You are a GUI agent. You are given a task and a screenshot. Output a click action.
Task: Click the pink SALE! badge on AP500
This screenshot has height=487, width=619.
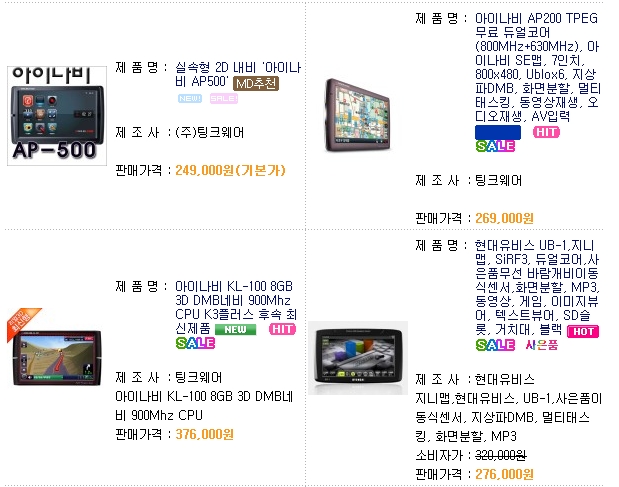(224, 98)
